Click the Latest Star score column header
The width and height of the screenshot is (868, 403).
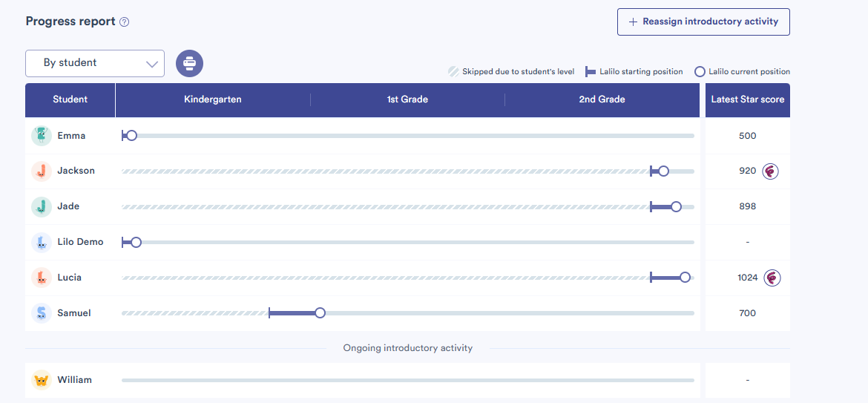coord(748,99)
